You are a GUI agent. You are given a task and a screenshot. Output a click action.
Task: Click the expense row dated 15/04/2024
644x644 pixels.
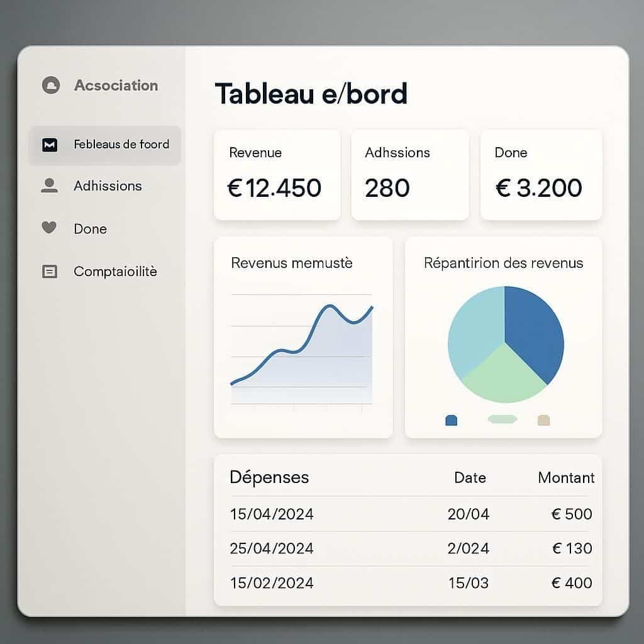272,514
